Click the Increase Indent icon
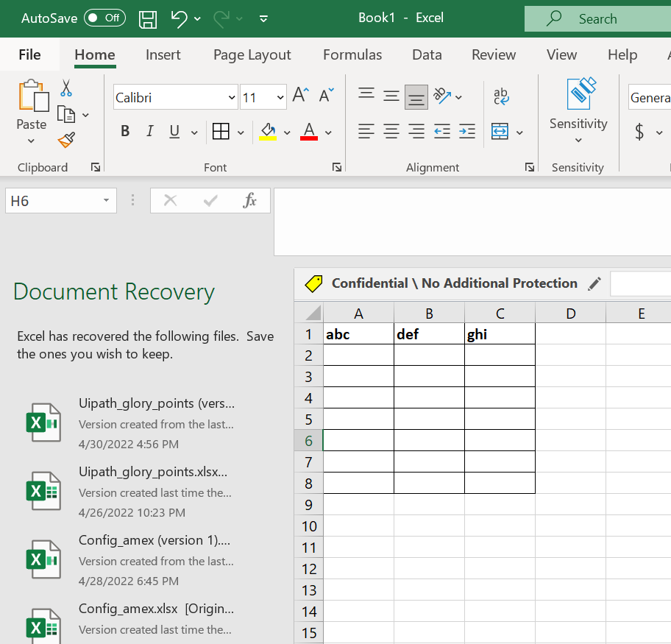Image resolution: width=671 pixels, height=644 pixels. pos(467,132)
